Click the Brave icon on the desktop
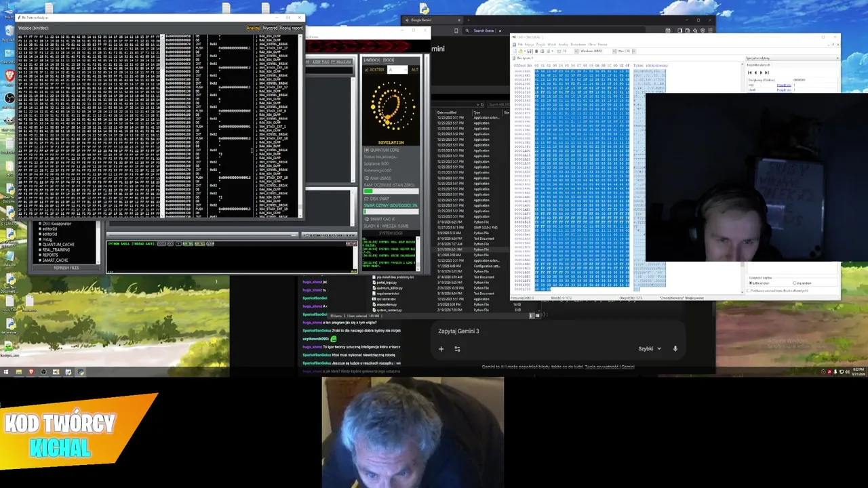 [x=10, y=77]
